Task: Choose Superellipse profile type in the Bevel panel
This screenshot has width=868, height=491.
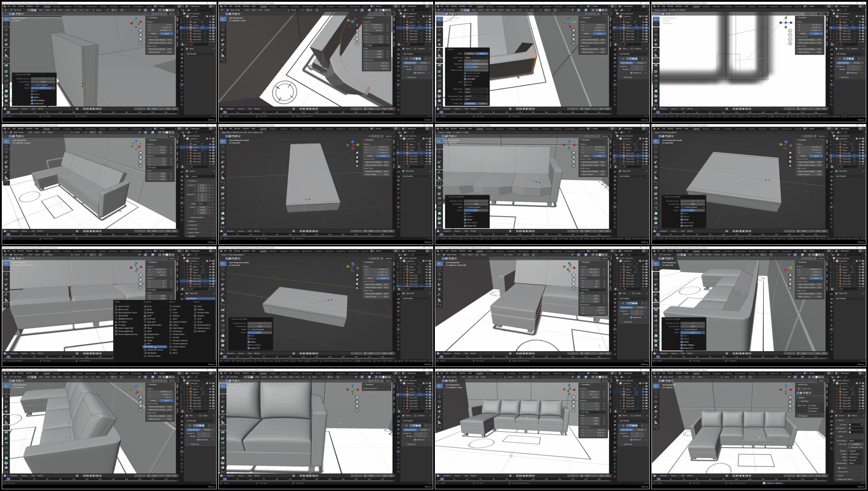Action: 470,103
